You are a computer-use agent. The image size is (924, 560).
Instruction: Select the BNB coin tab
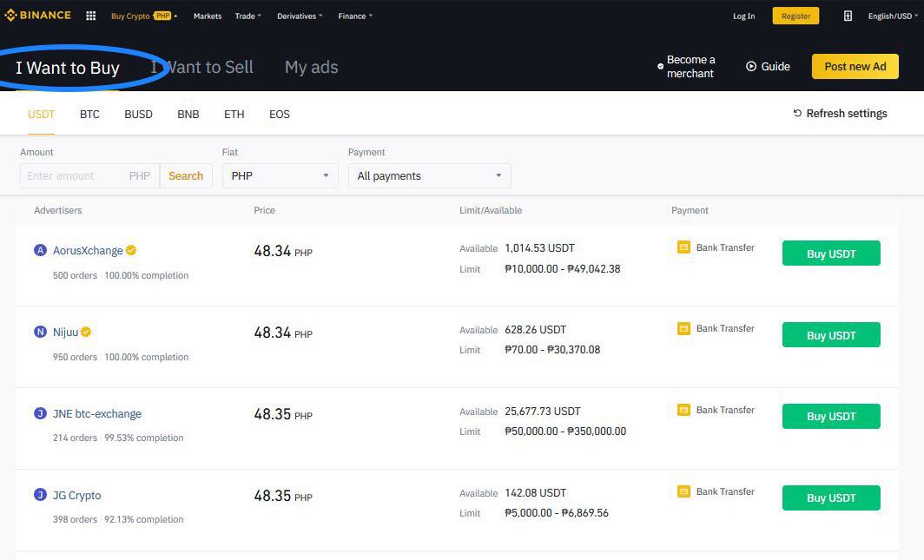pyautogui.click(x=188, y=115)
